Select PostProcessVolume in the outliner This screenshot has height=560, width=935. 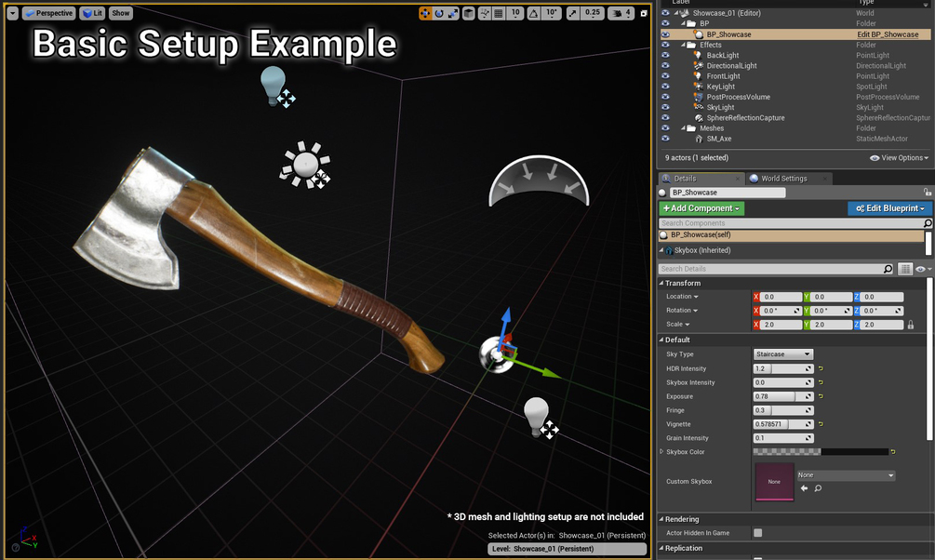pyautogui.click(x=738, y=98)
